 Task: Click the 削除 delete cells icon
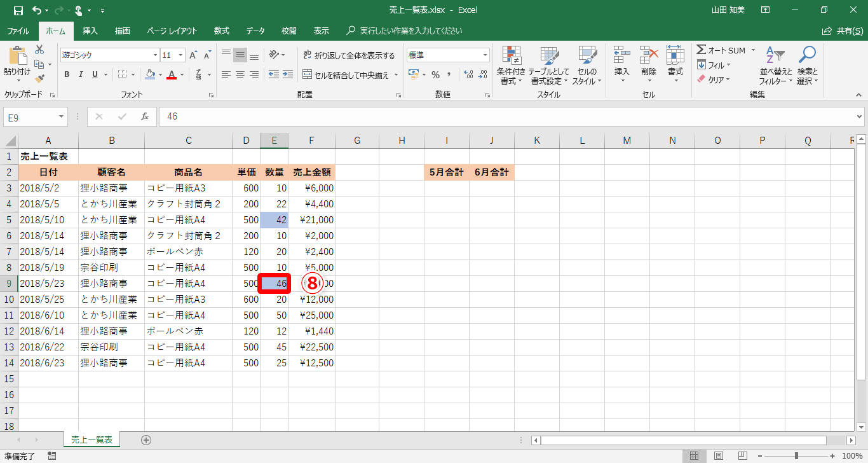648,55
